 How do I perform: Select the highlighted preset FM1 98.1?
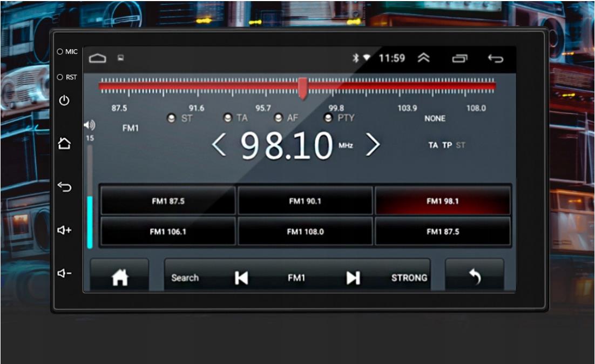click(x=442, y=201)
